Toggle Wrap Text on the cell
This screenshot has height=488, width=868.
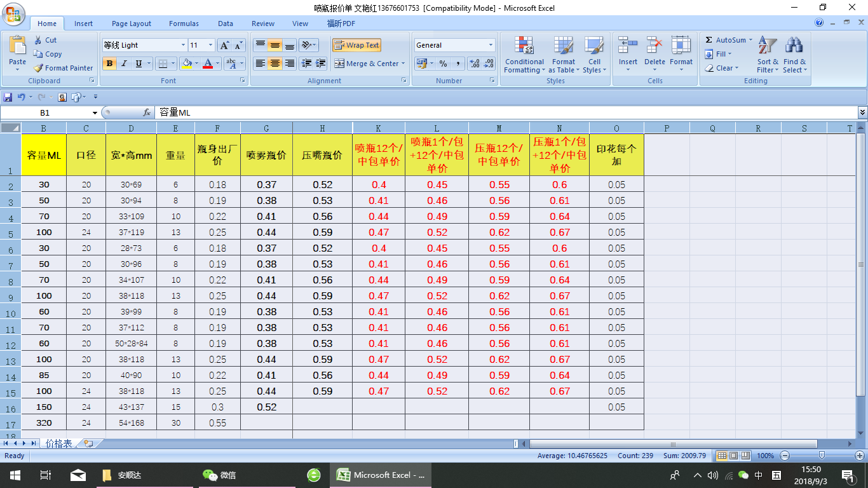[356, 45]
